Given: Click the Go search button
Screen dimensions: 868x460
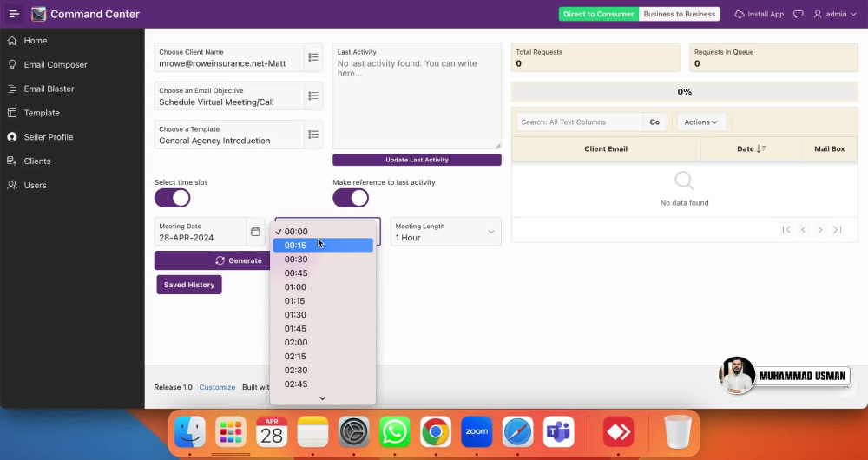Looking at the screenshot, I should 654,122.
